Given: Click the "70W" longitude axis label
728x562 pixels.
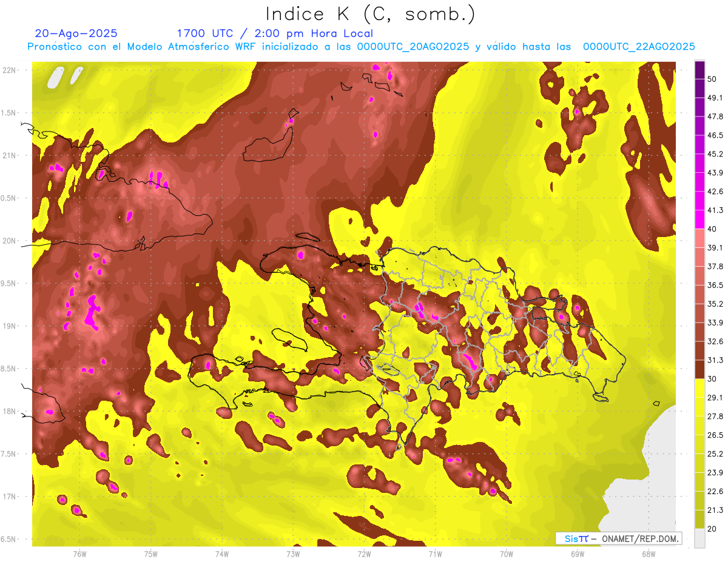Looking at the screenshot, I should pyautogui.click(x=507, y=554).
